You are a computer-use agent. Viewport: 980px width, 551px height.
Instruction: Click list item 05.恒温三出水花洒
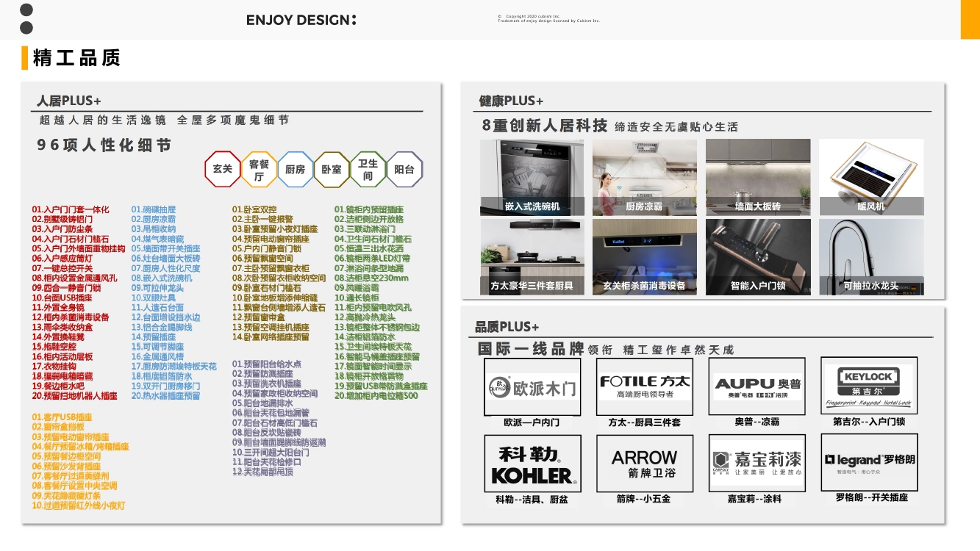369,249
